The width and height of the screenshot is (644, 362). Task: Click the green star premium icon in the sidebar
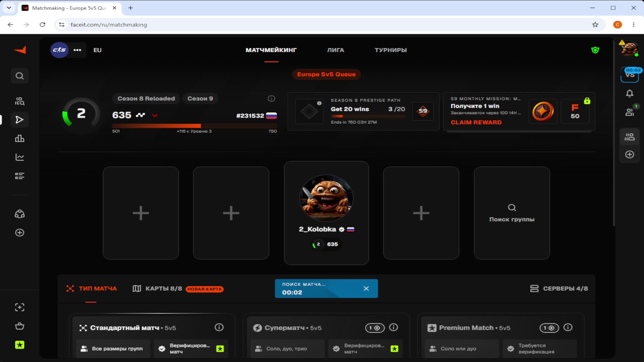coord(20,345)
